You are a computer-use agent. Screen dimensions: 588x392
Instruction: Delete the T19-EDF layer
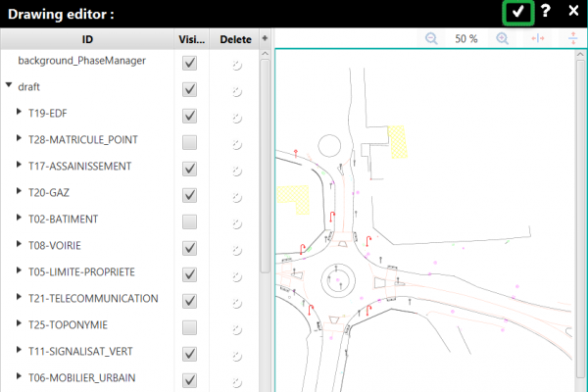point(236,119)
